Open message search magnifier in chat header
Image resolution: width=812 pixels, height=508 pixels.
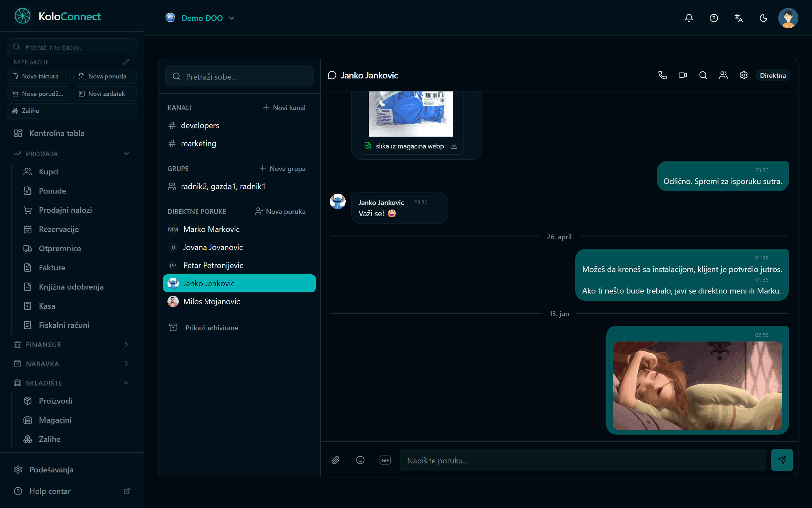pos(703,75)
